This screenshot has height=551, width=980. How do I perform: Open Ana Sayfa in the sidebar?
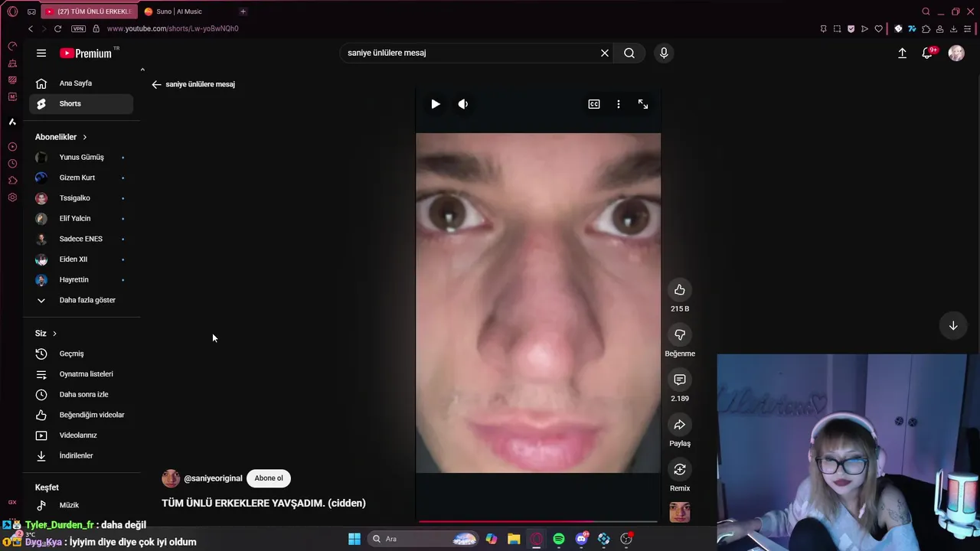pyautogui.click(x=81, y=83)
